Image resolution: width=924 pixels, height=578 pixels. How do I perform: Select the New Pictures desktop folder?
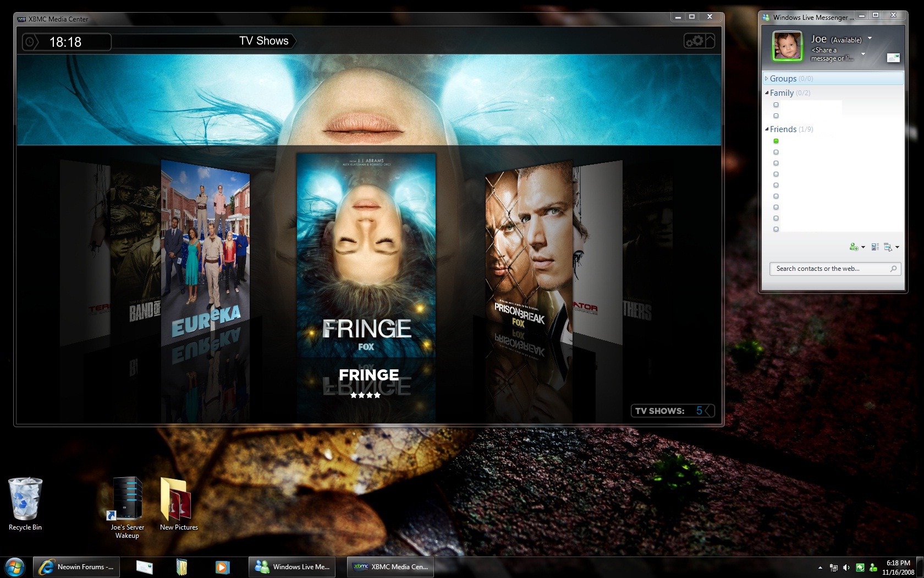pos(179,504)
